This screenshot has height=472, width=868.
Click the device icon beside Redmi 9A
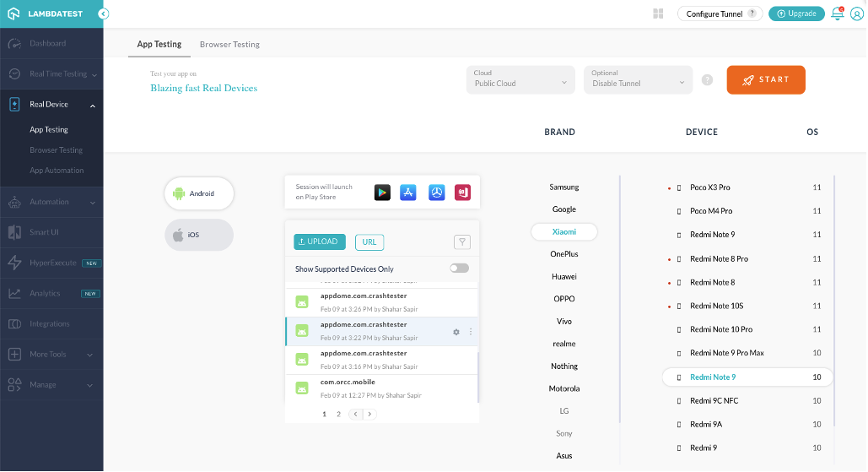(679, 425)
